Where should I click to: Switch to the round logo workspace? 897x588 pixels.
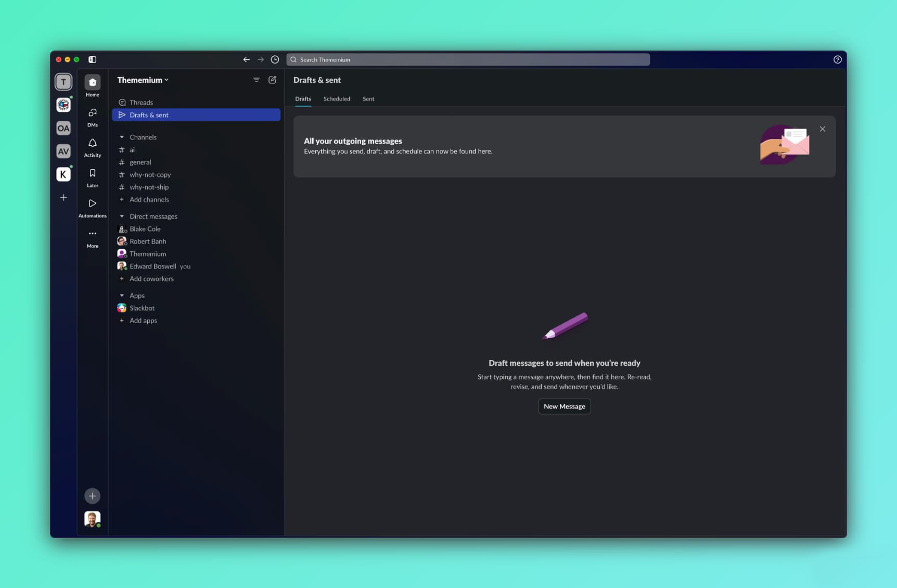(63, 105)
